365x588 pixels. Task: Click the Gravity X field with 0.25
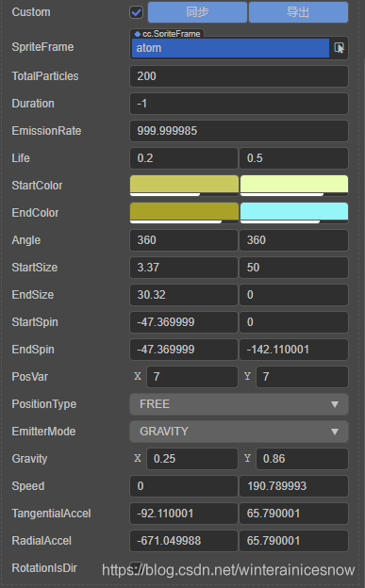click(191, 459)
